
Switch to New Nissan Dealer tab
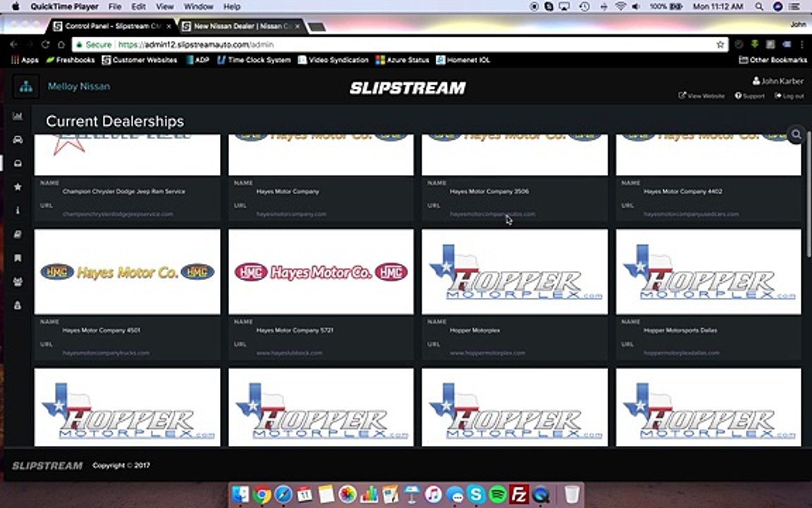(x=241, y=26)
